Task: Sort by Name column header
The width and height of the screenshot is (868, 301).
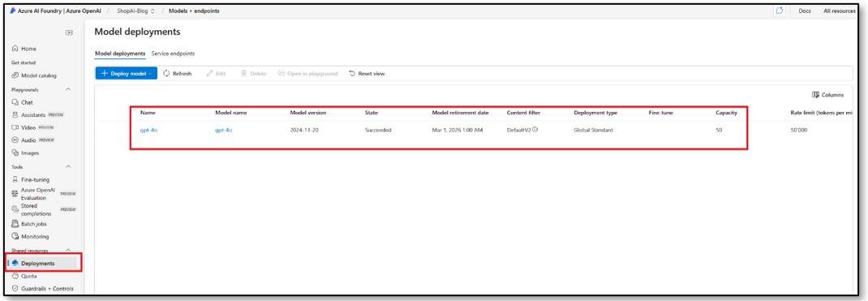Action: (x=148, y=112)
